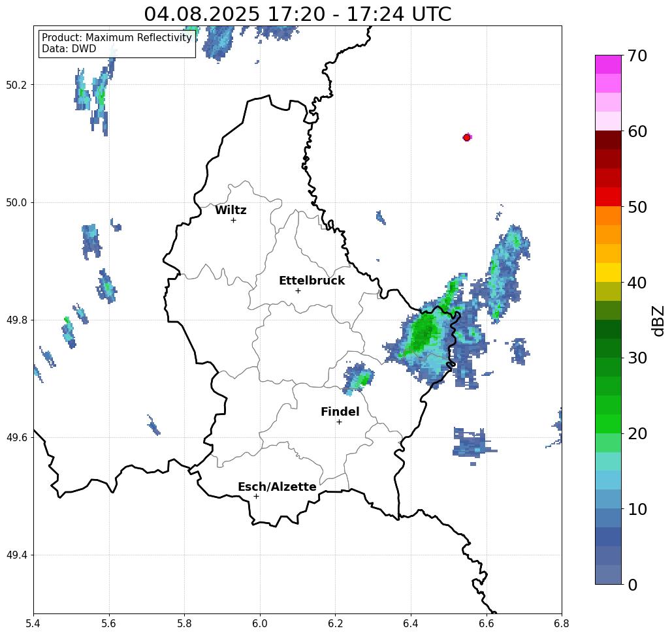Viewport: 672px width, 635px height.
Task: Click the longitude 6.4 axis label
Action: click(x=411, y=623)
